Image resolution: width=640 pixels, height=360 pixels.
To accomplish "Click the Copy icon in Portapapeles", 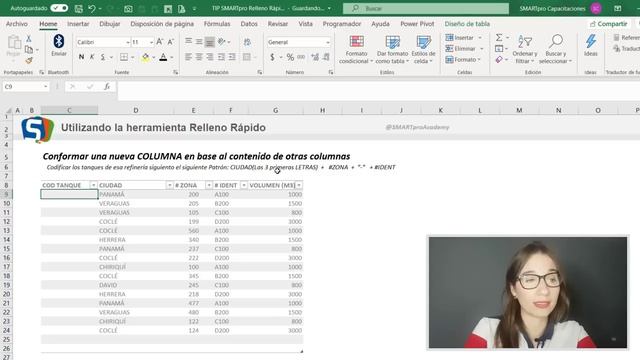I will click(x=29, y=50).
